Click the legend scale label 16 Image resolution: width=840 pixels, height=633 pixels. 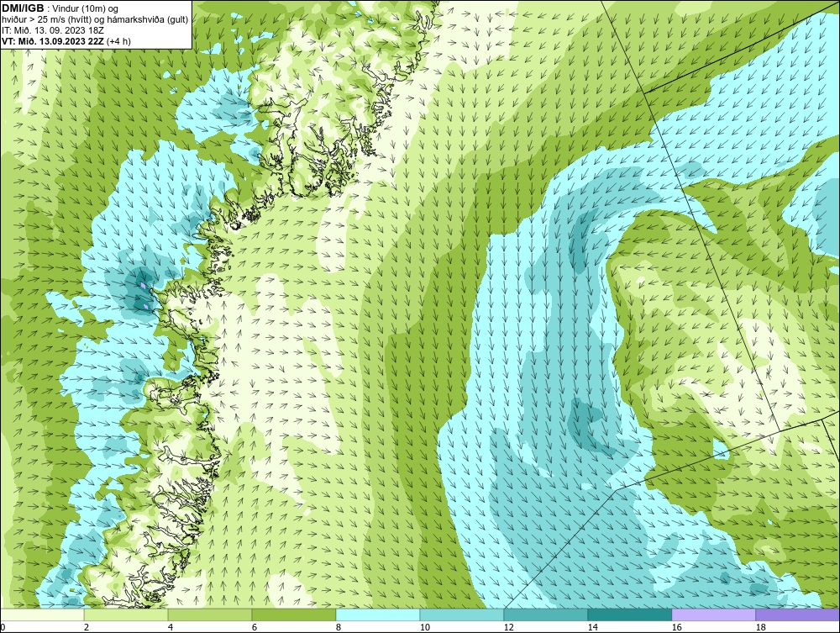(x=676, y=627)
